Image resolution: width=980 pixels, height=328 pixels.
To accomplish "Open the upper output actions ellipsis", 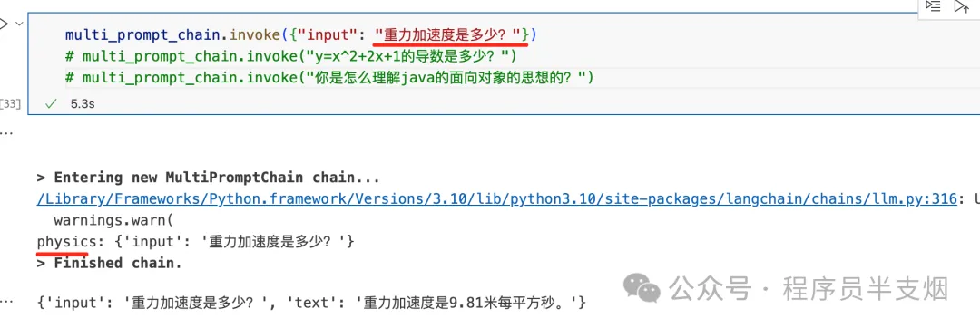I will click(5, 131).
